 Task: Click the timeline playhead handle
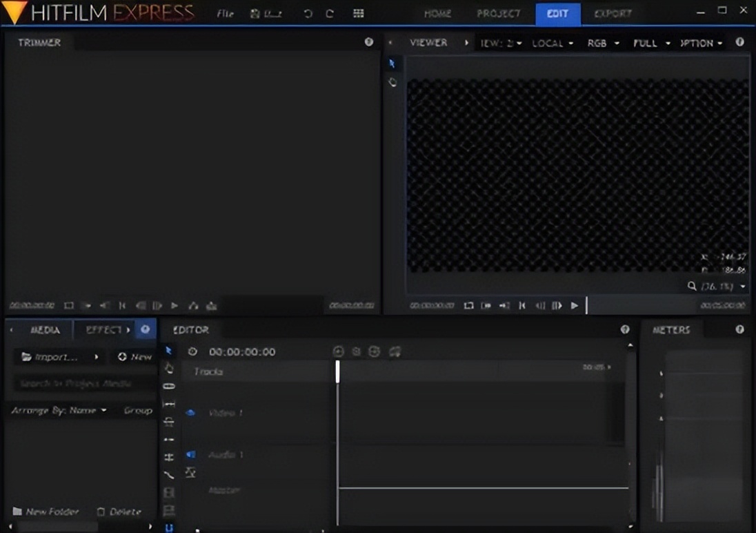[x=337, y=371]
